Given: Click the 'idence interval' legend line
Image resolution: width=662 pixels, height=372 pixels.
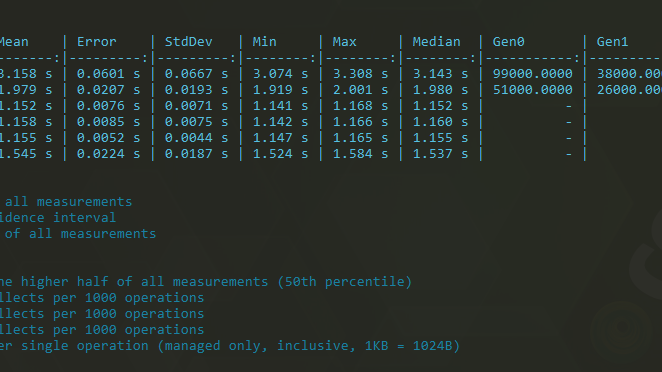Looking at the screenshot, I should click(x=57, y=217).
